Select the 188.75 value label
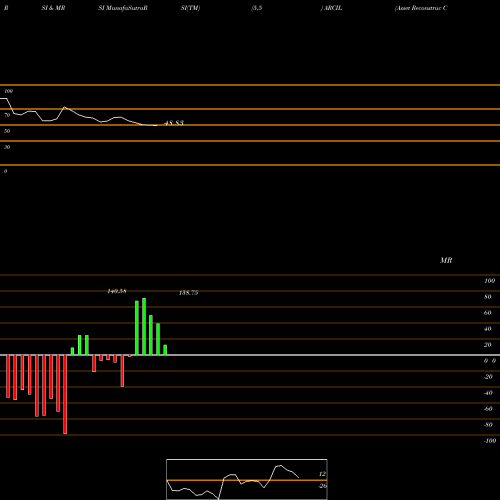Viewport: 500px width, 500px height. pyautogui.click(x=189, y=293)
